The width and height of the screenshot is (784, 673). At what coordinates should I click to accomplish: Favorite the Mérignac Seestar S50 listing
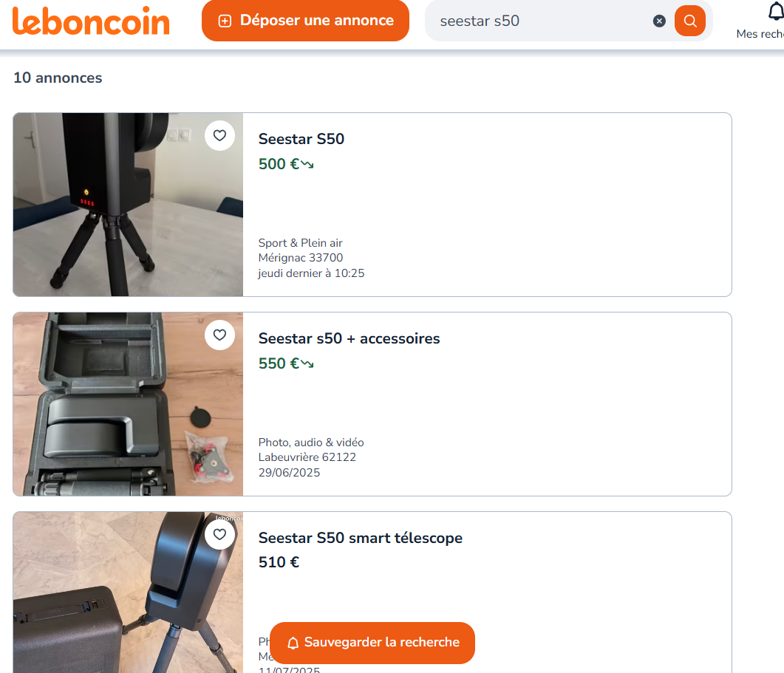219,136
